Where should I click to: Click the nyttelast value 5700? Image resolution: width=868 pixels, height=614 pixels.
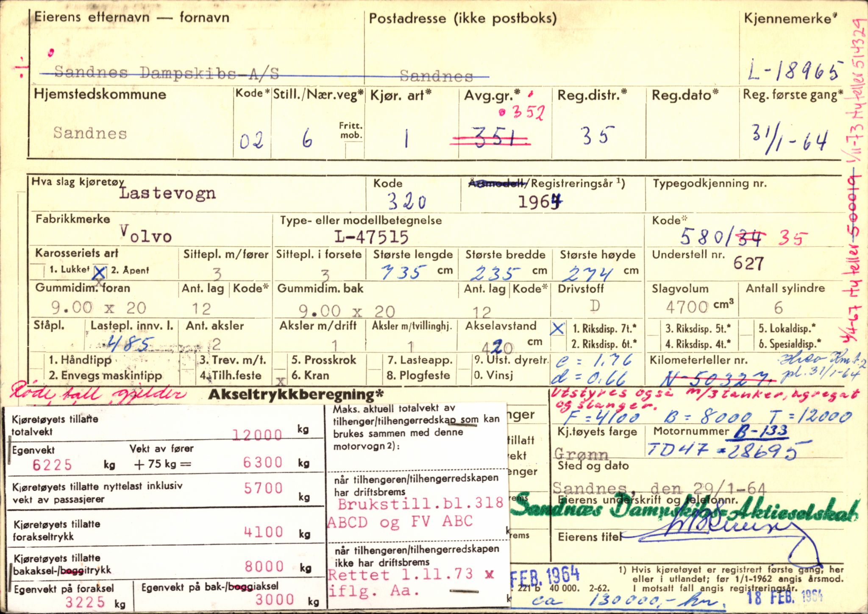pyautogui.click(x=263, y=488)
